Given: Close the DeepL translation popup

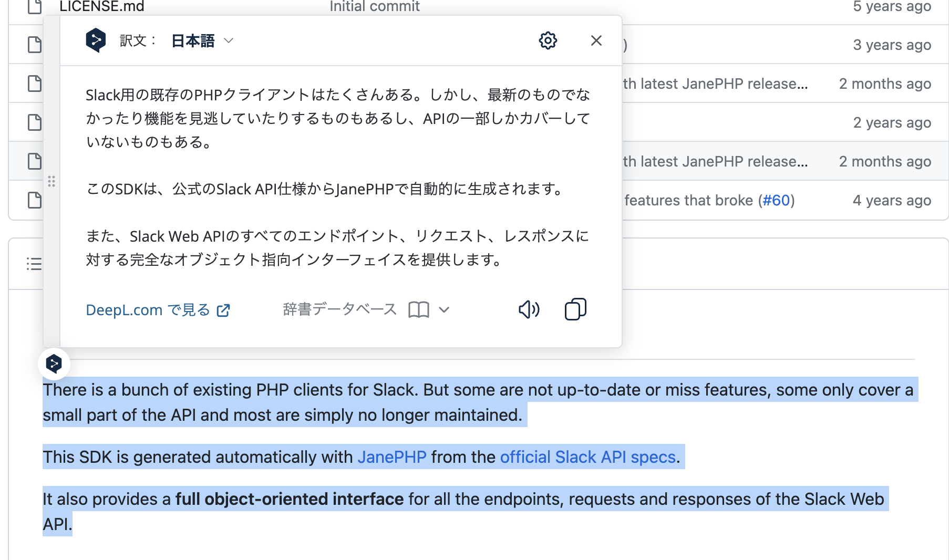Looking at the screenshot, I should pos(596,40).
